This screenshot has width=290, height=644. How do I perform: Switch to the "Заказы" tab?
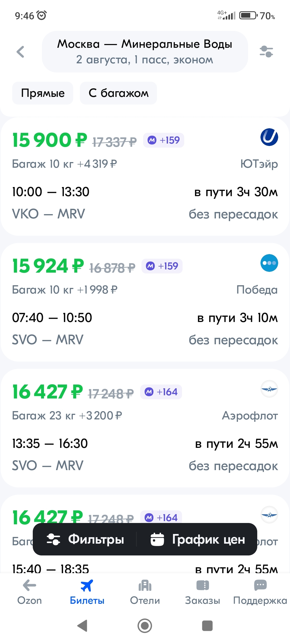tap(202, 592)
